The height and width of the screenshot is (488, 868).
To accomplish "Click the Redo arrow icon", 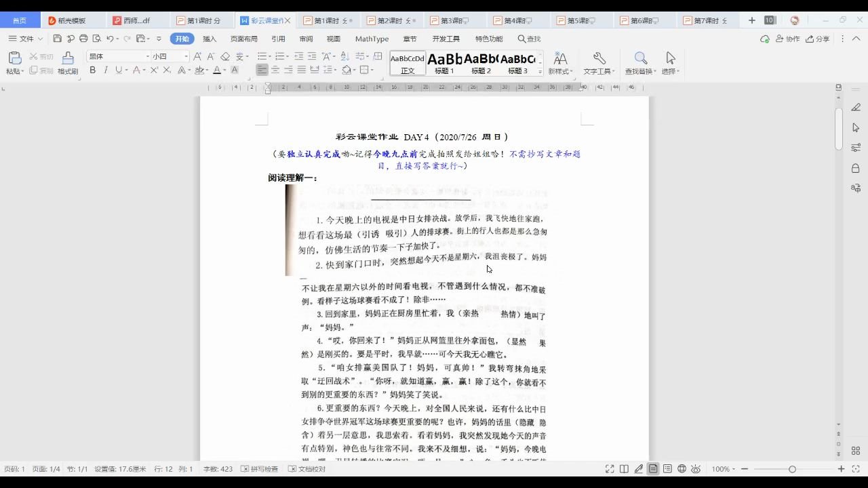I will (x=127, y=39).
